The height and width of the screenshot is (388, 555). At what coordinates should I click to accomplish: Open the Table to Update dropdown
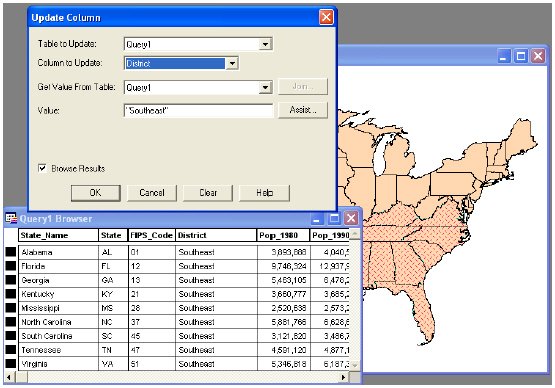[265, 44]
